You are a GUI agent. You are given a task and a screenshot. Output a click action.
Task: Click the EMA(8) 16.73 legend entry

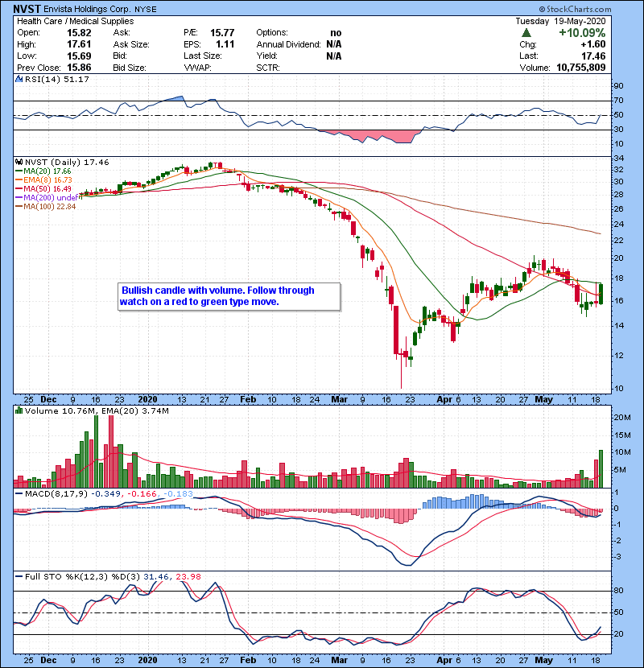point(44,179)
